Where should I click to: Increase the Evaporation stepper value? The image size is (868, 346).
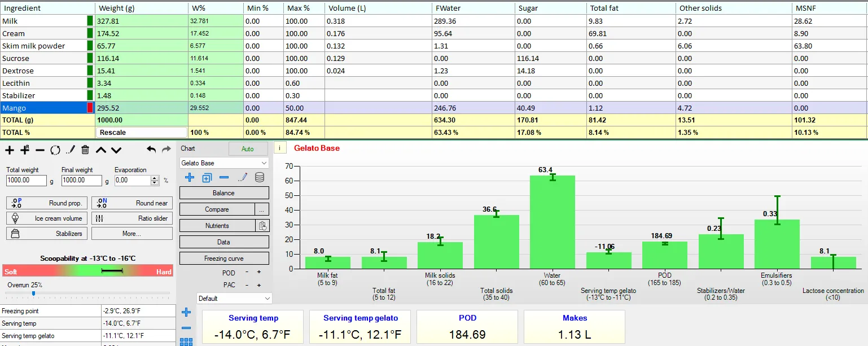click(x=155, y=178)
